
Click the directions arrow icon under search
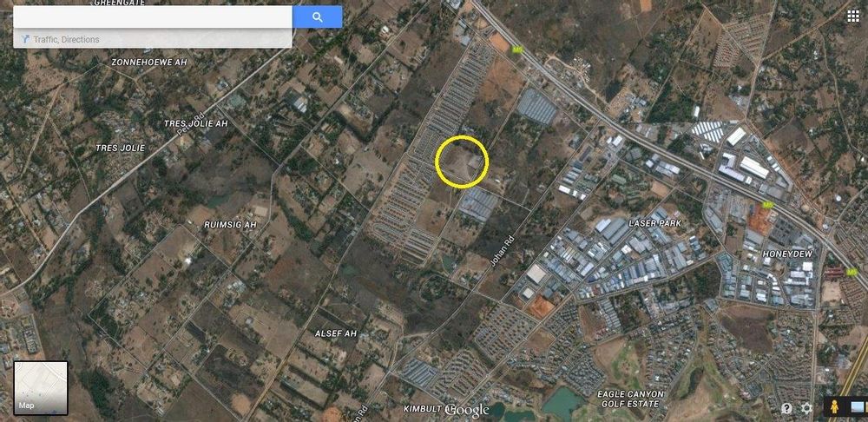pos(25,39)
